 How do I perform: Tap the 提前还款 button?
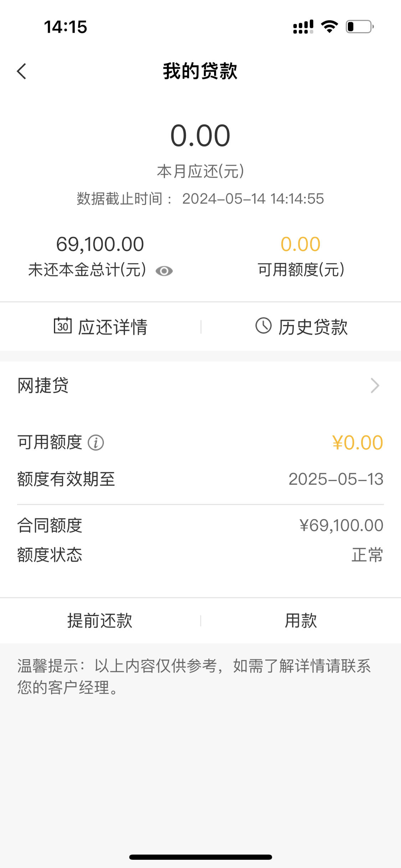pos(100,621)
